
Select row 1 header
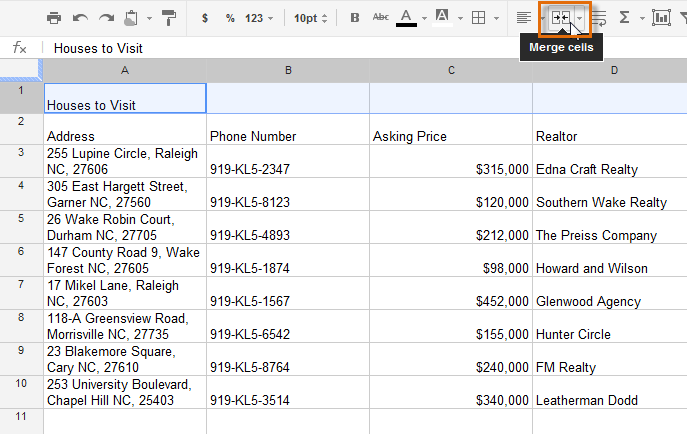click(21, 98)
